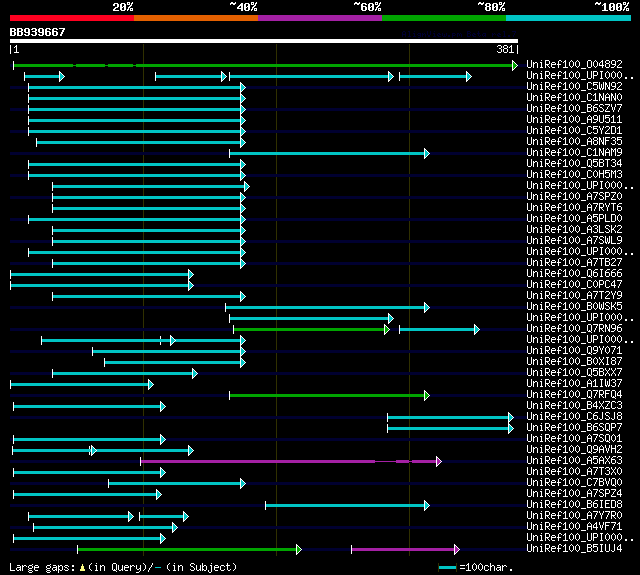The width and height of the screenshot is (640, 575).
Task: Click the BB939667 query name label
Action: point(38,32)
